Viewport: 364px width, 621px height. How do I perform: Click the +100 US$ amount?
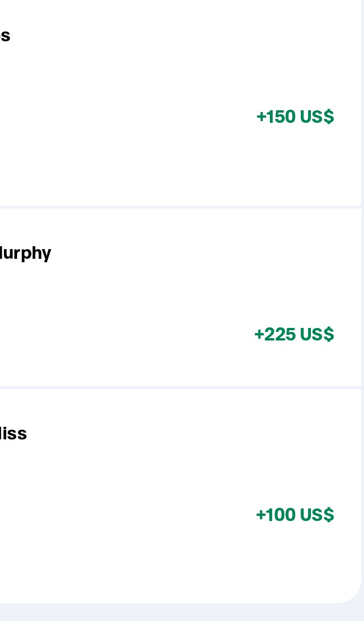(x=294, y=515)
